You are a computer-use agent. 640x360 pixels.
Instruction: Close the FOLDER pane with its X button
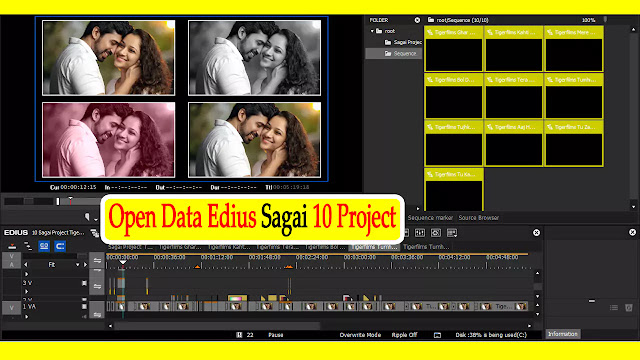(417, 20)
